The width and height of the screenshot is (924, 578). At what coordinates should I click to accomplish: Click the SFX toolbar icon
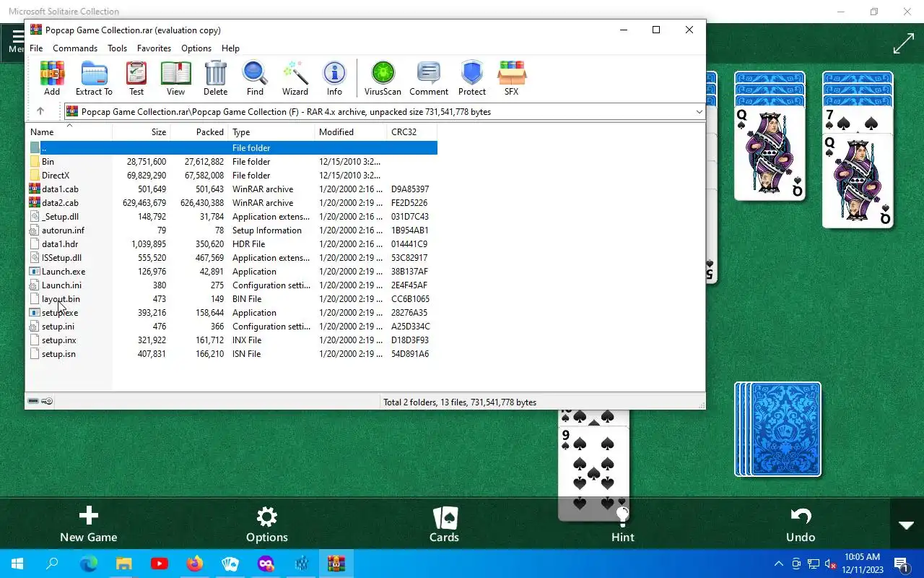coord(511,78)
